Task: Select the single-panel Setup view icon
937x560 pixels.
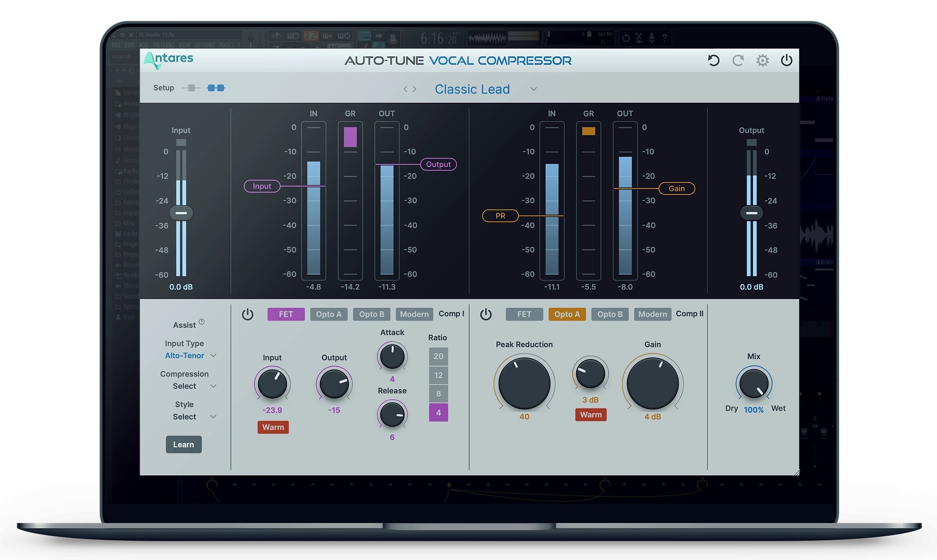Action: [192, 88]
